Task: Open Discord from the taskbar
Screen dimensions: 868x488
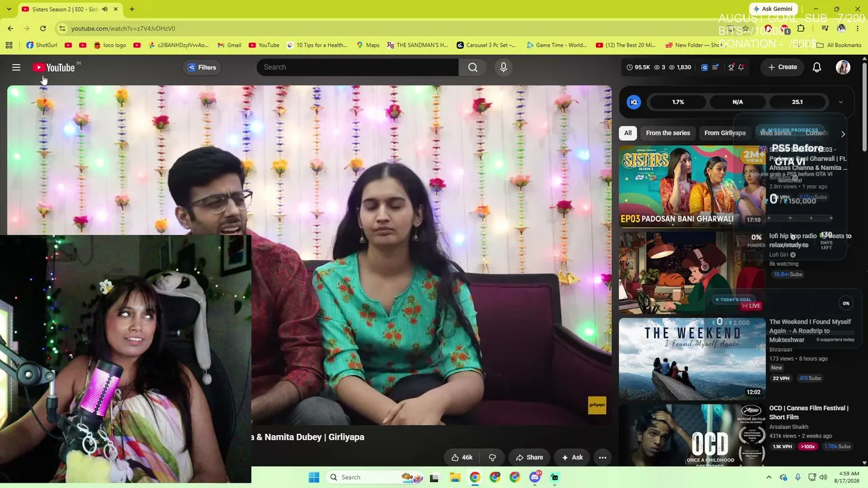Action: [x=534, y=477]
